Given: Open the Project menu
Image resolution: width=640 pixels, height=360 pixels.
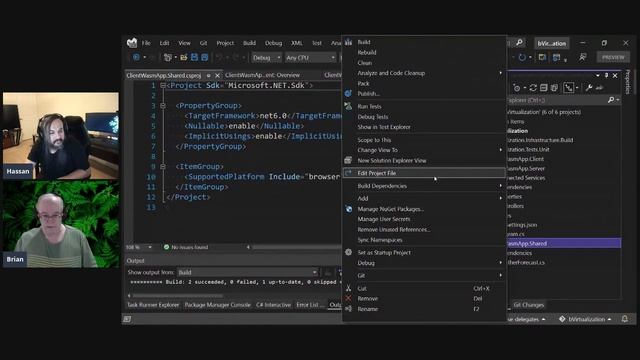Looking at the screenshot, I should 225,43.
